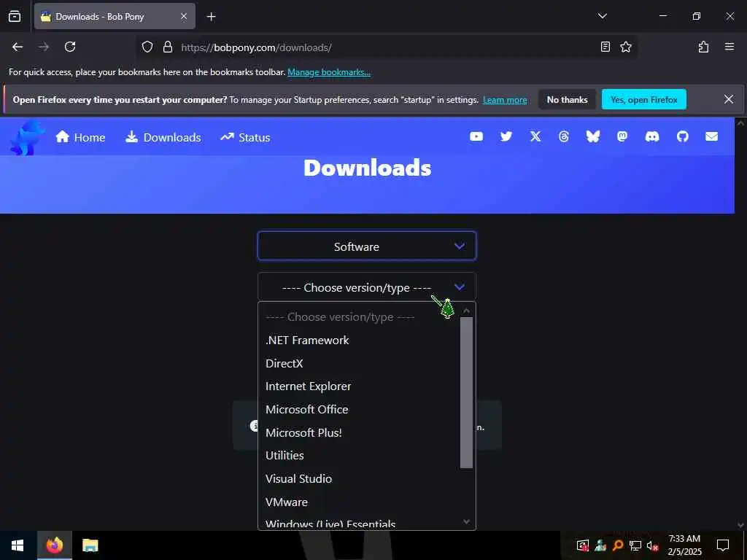Viewport: 747px width, 560px height.
Task: Open the Mastodon social icon
Action: click(x=622, y=136)
